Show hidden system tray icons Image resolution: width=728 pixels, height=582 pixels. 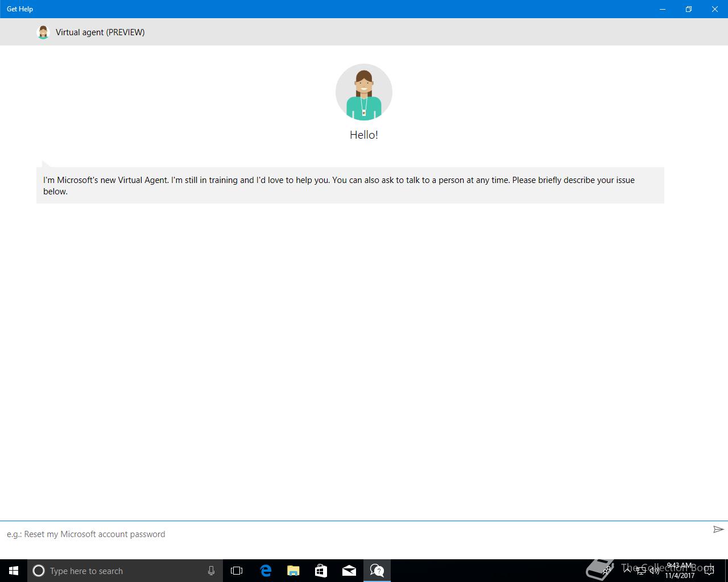coord(628,571)
